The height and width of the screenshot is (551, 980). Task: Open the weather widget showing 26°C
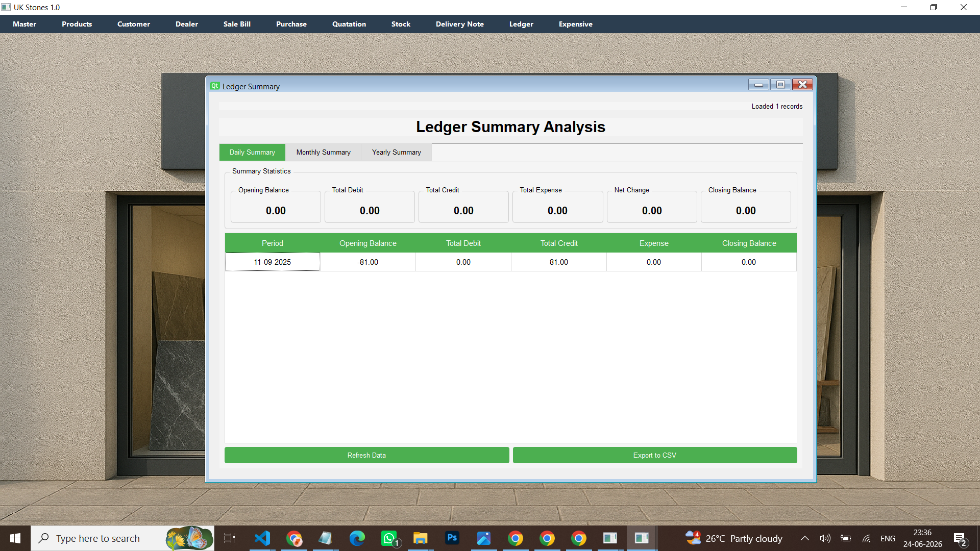[x=733, y=538]
